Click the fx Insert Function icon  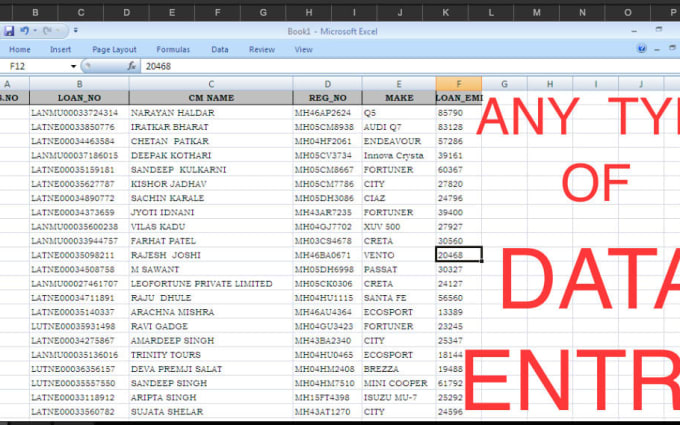[132, 66]
